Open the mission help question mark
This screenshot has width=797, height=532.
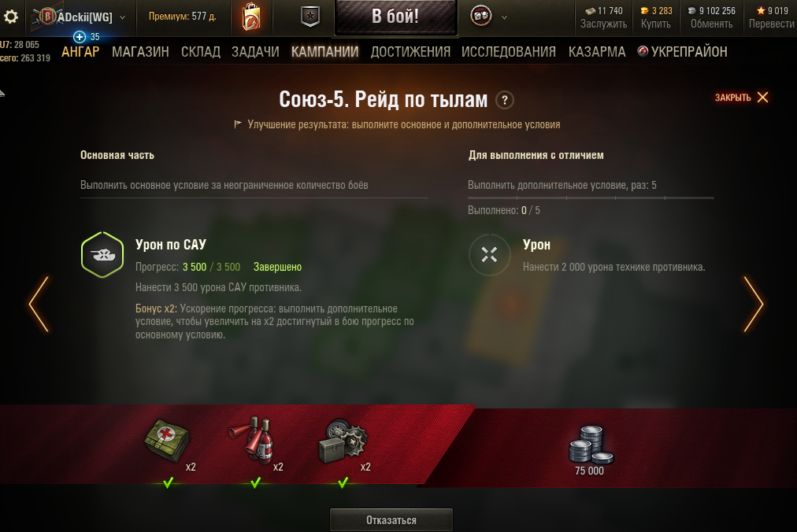[x=505, y=100]
